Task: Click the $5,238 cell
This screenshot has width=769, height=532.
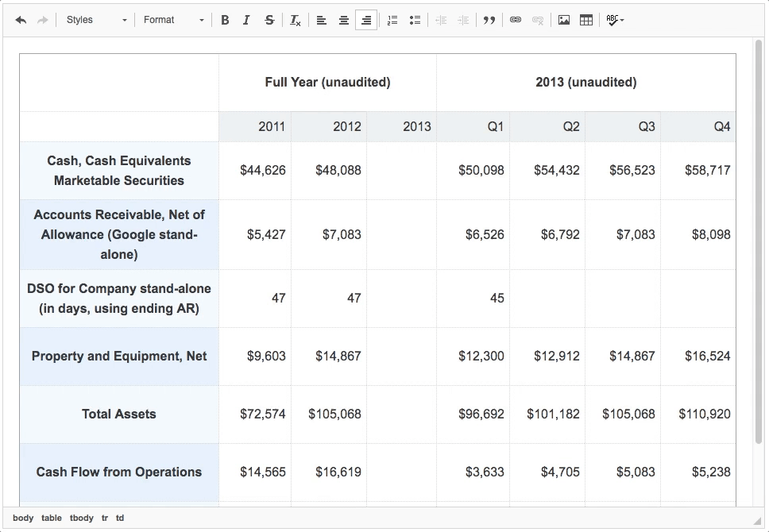Action: (x=698, y=472)
